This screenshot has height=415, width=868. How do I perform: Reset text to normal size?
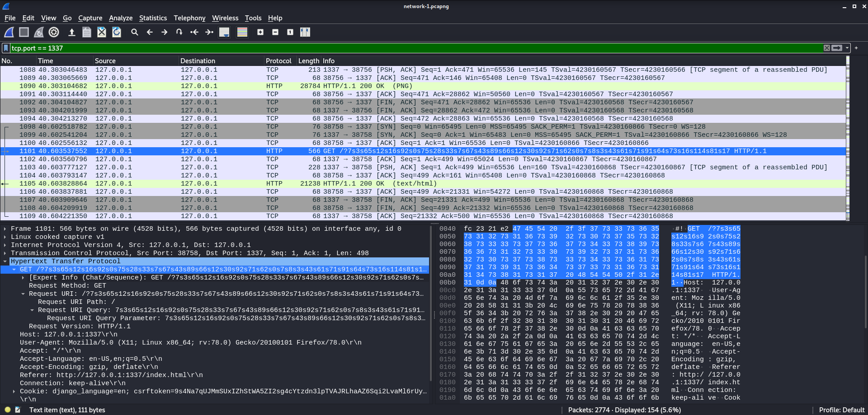pyautogui.click(x=290, y=32)
